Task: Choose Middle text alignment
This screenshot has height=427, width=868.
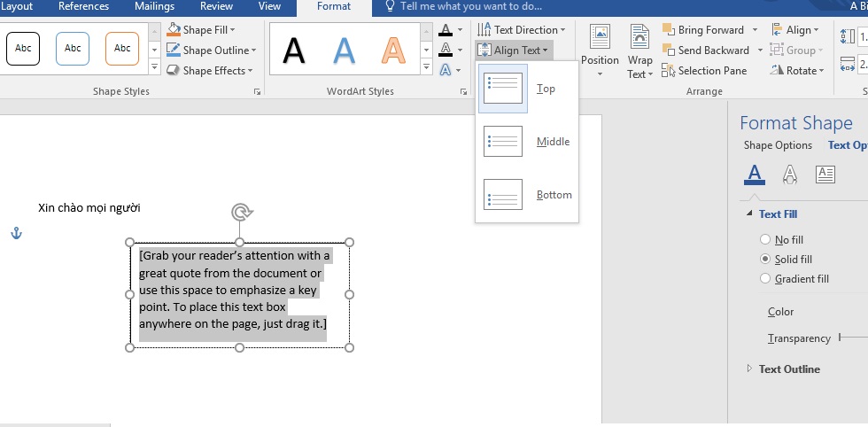Action: (527, 142)
